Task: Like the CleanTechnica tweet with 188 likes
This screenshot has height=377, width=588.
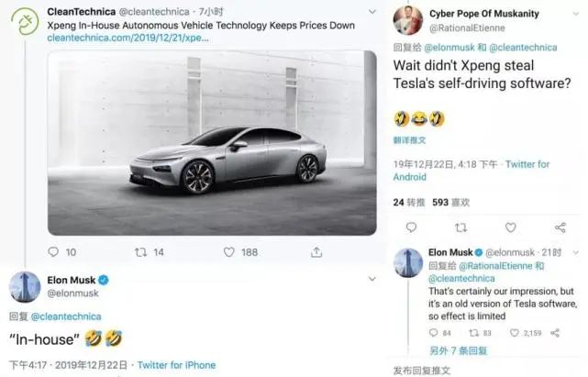Action: pyautogui.click(x=228, y=252)
